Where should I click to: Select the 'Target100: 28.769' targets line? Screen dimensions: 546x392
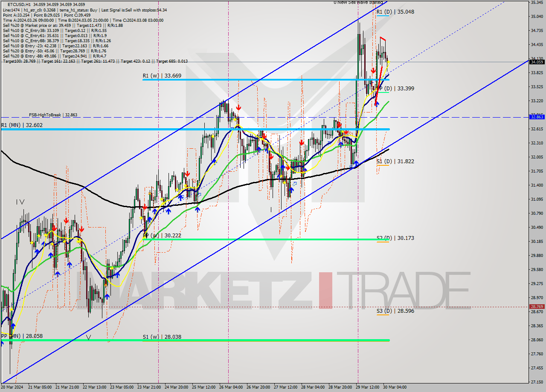click(x=95, y=61)
